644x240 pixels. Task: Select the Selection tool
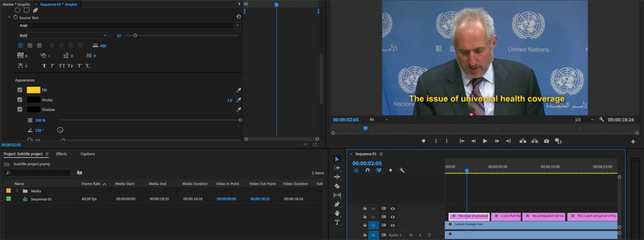pos(337,159)
